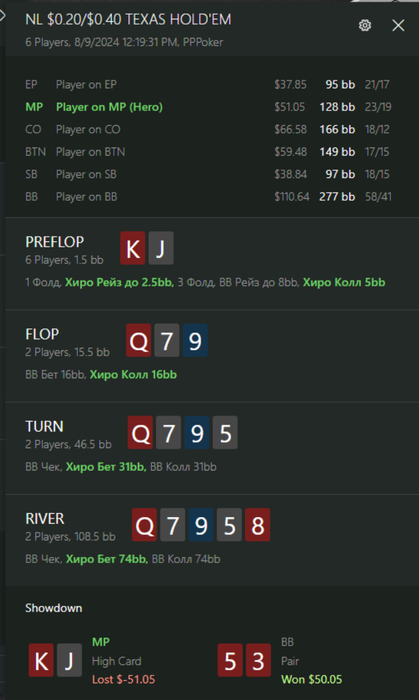The width and height of the screenshot is (419, 700).
Task: Click the red 8 river card
Action: coord(257,525)
